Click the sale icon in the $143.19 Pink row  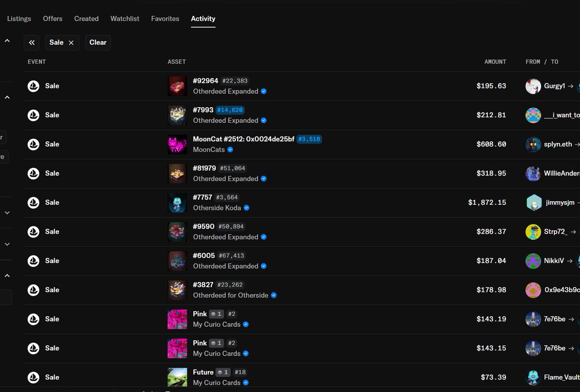coord(33,319)
